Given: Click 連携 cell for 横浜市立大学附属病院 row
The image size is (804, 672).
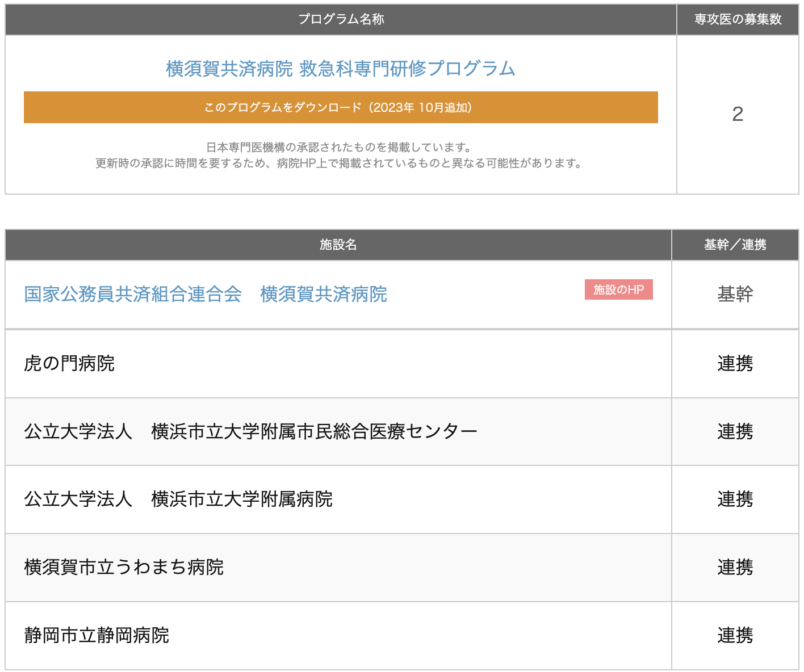Looking at the screenshot, I should 735,499.
